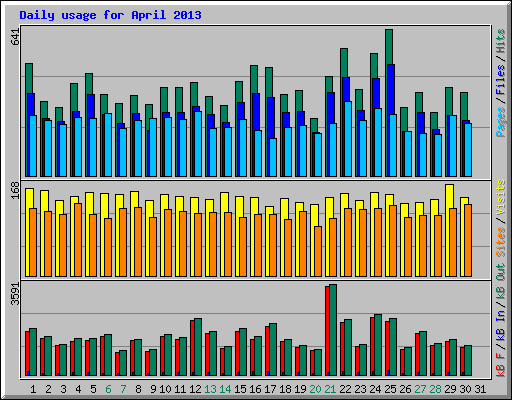Select green weekend day label 21

click(330, 389)
